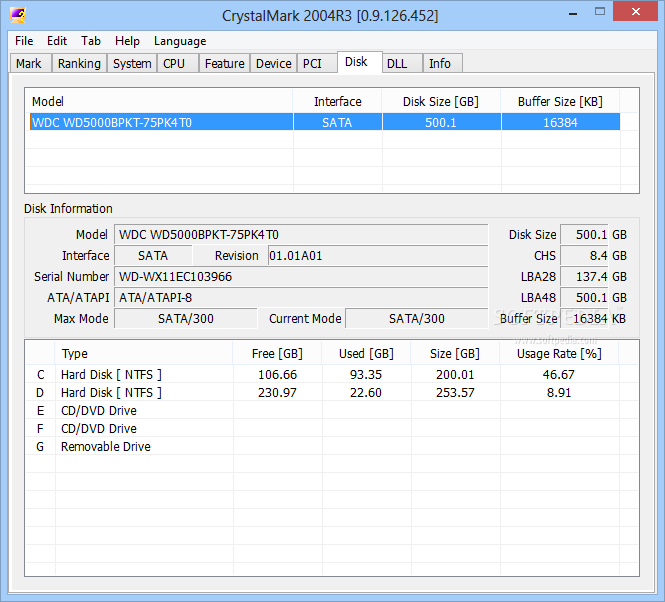Minimize the CrystalMark window
Screen dimensions: 665x602
click(573, 13)
